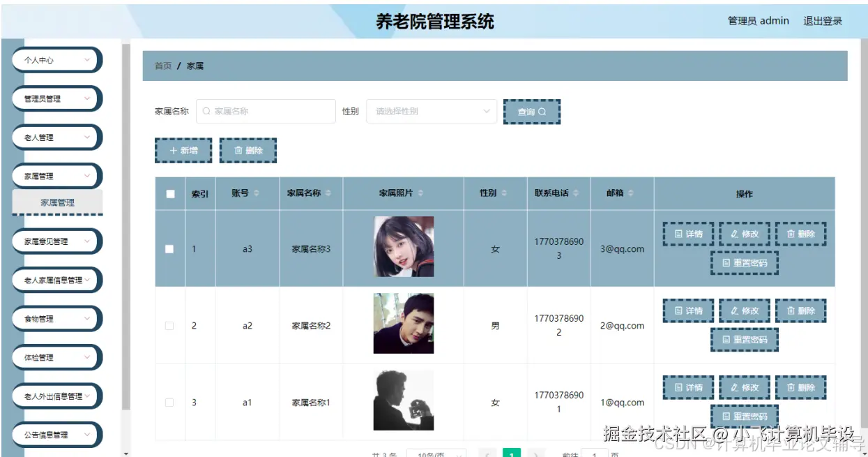Click 管理员 admin in the header
Viewport: 868px width, 457px height.
(x=759, y=21)
